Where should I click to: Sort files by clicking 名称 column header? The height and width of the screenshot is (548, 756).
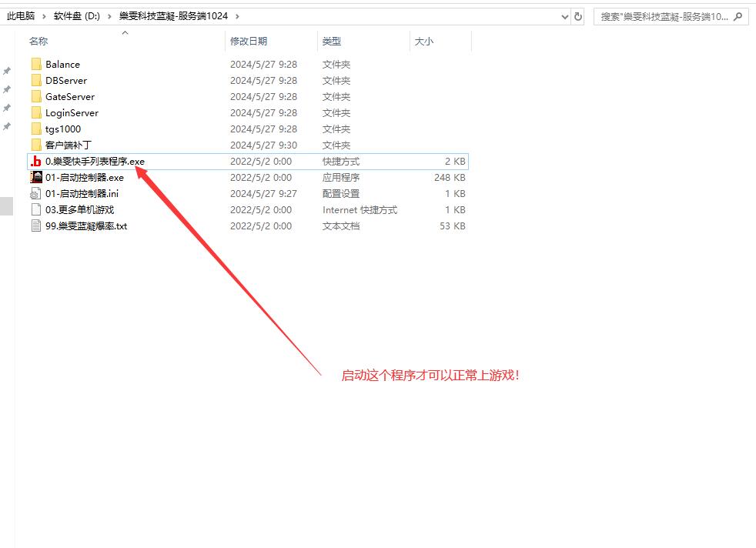tap(38, 41)
